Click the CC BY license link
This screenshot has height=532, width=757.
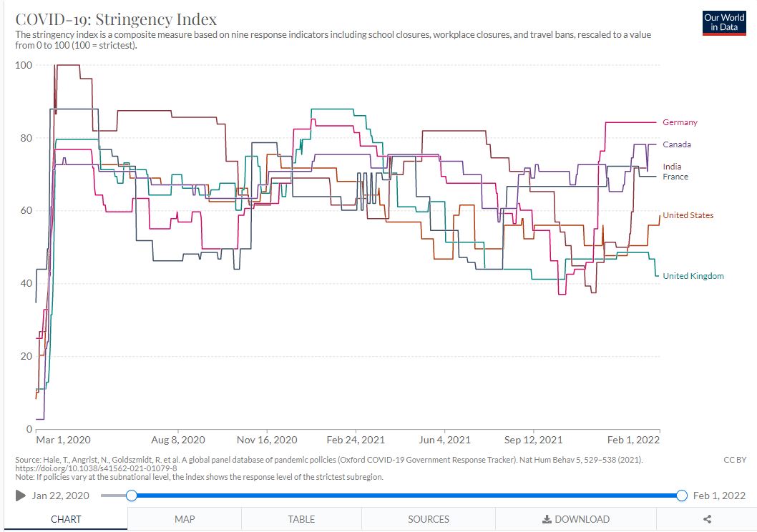click(735, 460)
